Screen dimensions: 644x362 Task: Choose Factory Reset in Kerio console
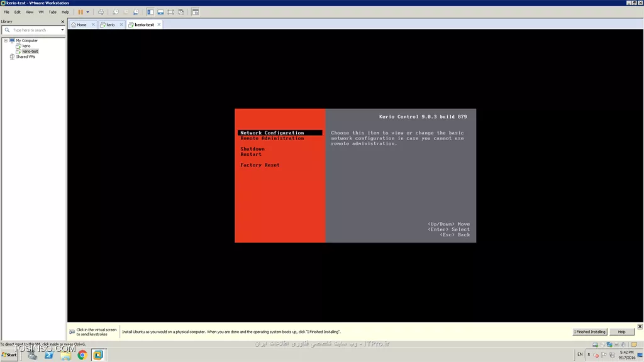(260, 165)
